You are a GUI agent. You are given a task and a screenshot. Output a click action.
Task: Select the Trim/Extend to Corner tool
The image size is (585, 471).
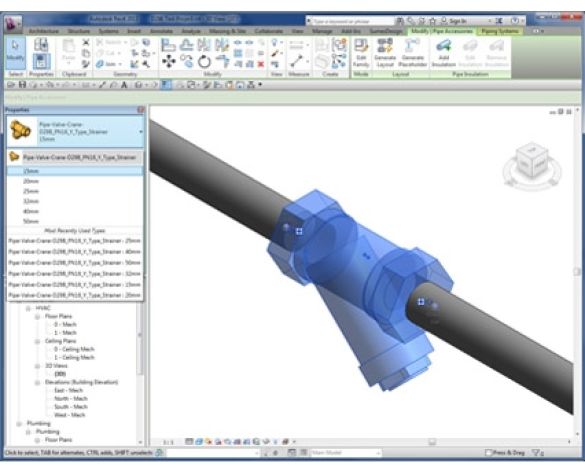[222, 61]
